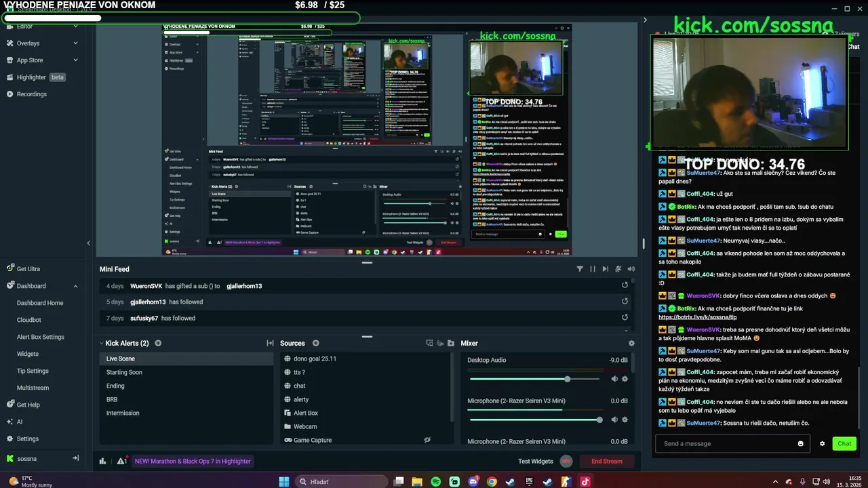Viewport: 868px width, 488px height.
Task: Add a new source with the plus icon
Action: (x=315, y=343)
